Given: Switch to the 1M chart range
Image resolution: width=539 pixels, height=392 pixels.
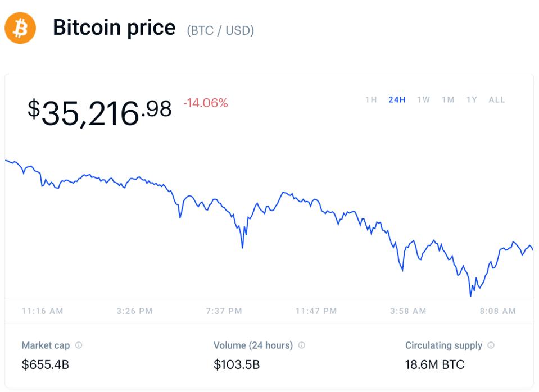Looking at the screenshot, I should pos(448,100).
